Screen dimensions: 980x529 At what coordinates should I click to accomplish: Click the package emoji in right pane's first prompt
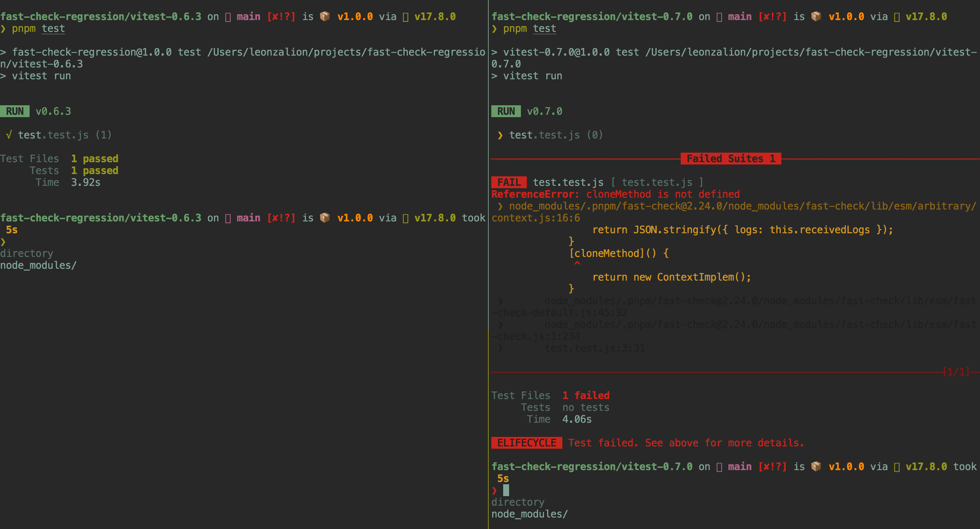[x=816, y=16]
